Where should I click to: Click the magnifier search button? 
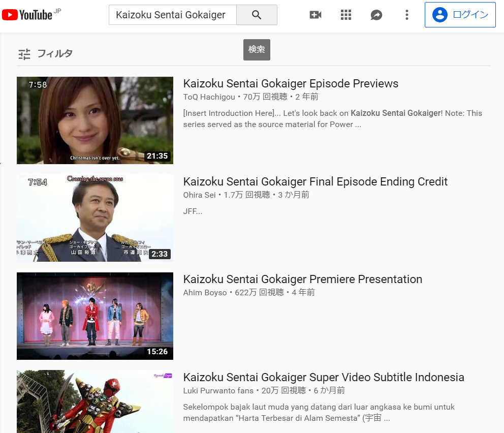pos(257,15)
